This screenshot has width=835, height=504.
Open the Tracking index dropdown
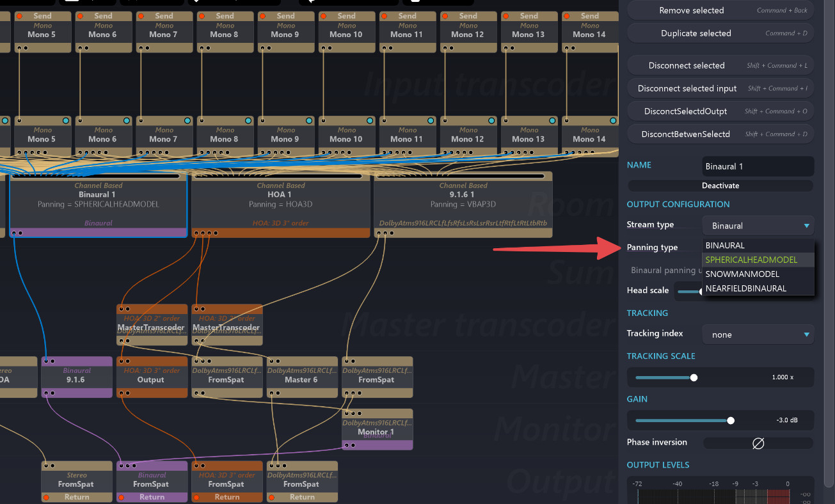coord(758,335)
